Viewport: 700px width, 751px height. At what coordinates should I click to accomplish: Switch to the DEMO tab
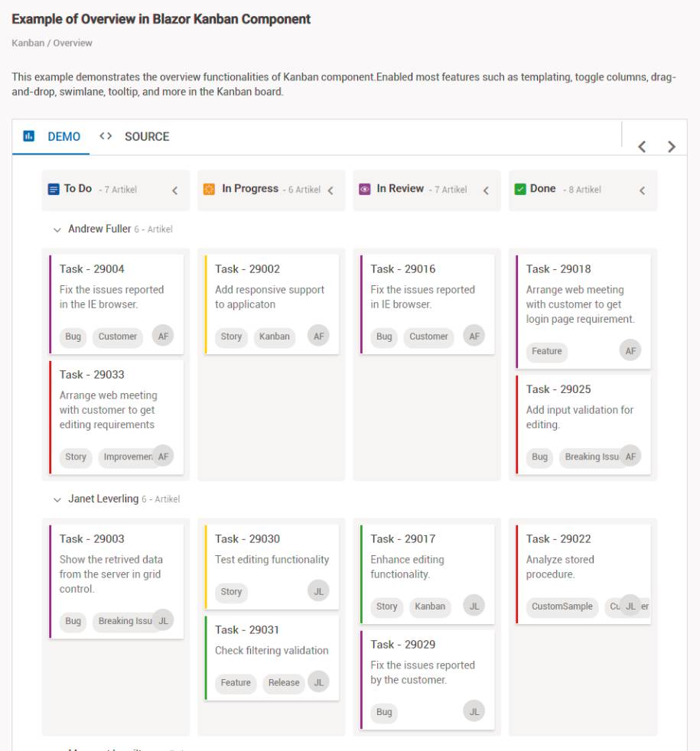pyautogui.click(x=63, y=137)
